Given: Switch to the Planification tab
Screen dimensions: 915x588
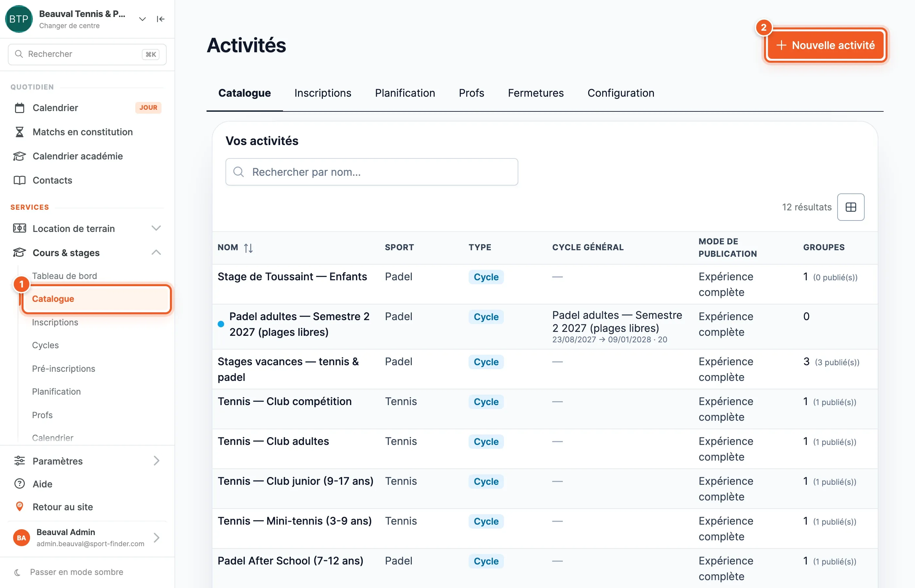Looking at the screenshot, I should point(405,93).
